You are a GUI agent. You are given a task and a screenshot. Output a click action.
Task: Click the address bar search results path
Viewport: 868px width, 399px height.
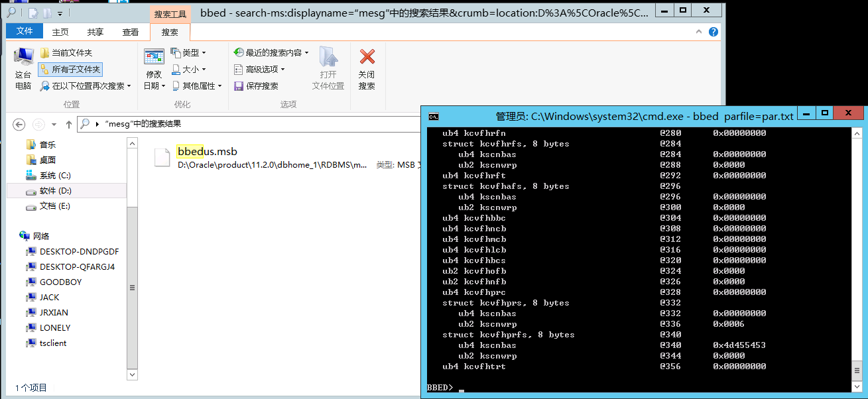click(143, 124)
